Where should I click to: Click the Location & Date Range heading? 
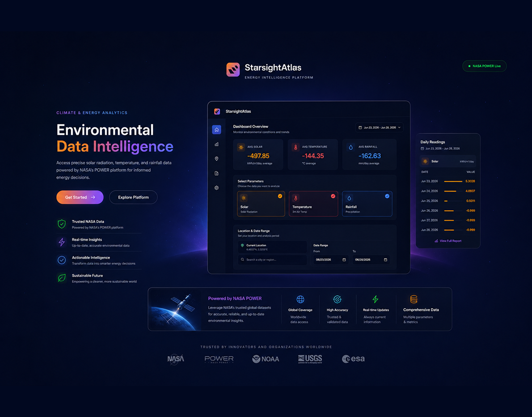click(x=253, y=231)
